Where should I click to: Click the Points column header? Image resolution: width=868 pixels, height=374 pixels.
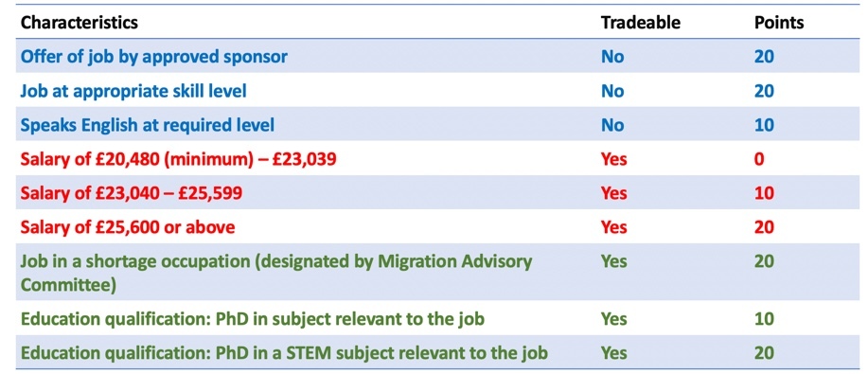coord(779,23)
